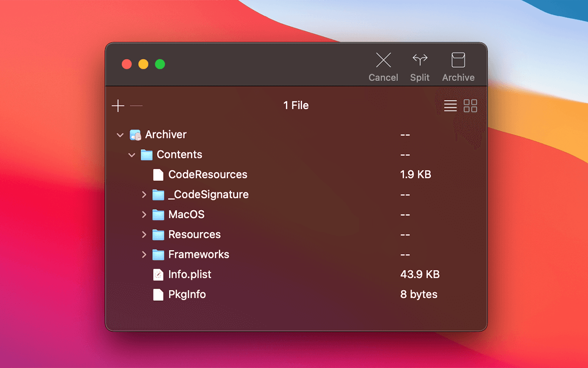
Task: Click the 43.9 KB size value
Action: coord(420,275)
